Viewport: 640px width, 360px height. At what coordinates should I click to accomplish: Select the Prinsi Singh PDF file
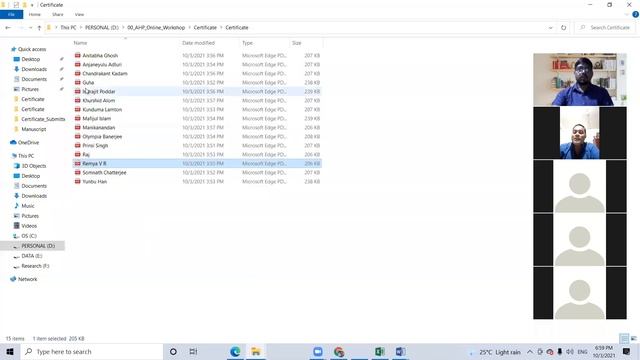(197, 145)
